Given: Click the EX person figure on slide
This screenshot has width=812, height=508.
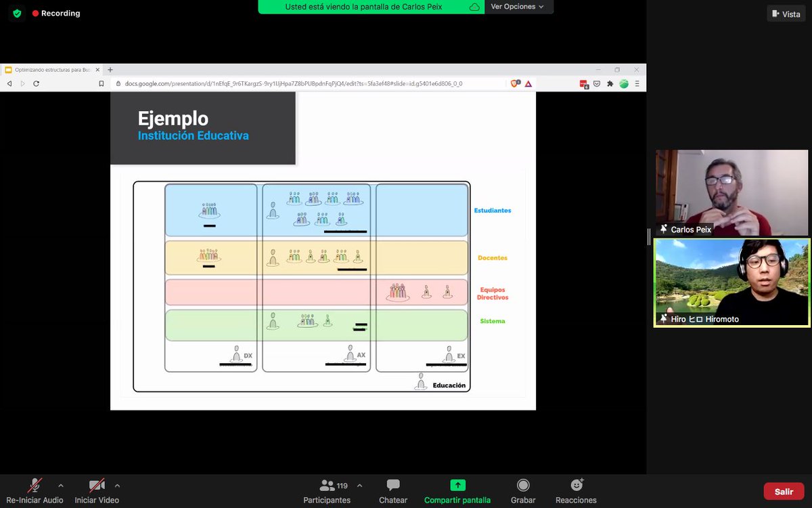Looking at the screenshot, I should click(449, 354).
